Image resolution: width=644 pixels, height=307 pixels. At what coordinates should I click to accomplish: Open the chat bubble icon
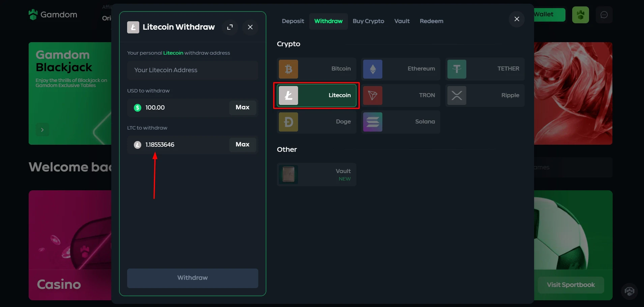(604, 15)
